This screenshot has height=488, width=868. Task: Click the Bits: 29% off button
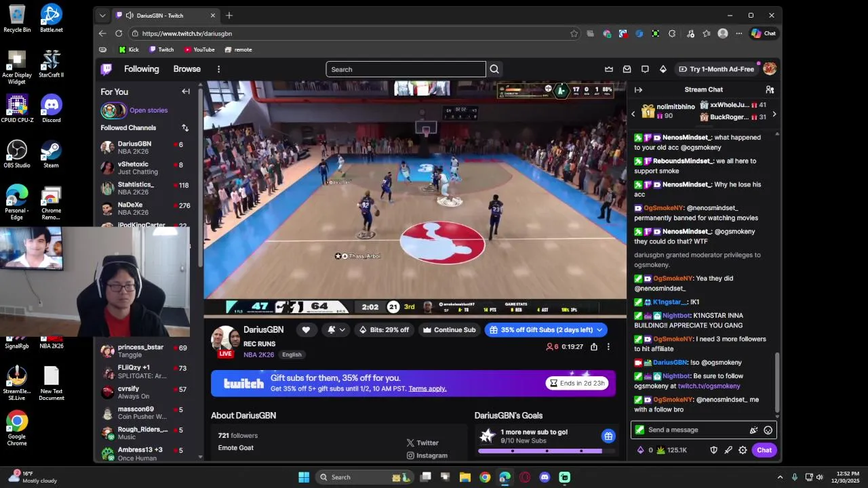coord(384,330)
